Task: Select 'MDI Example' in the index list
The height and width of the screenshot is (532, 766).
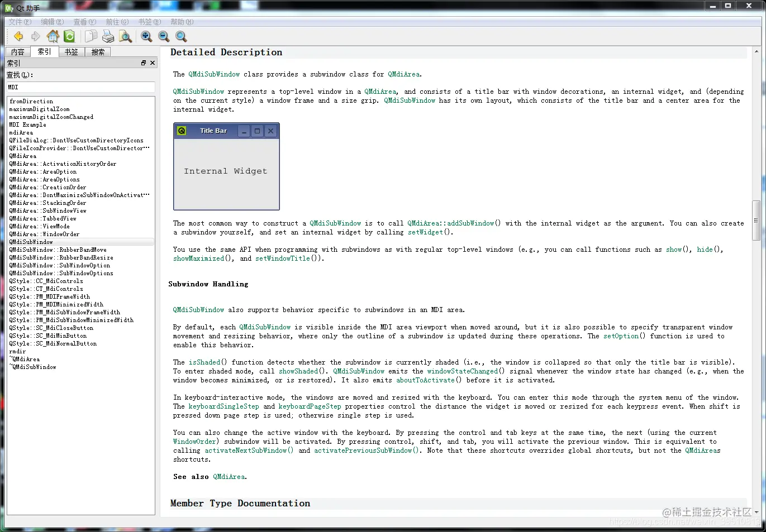Action: click(x=27, y=125)
